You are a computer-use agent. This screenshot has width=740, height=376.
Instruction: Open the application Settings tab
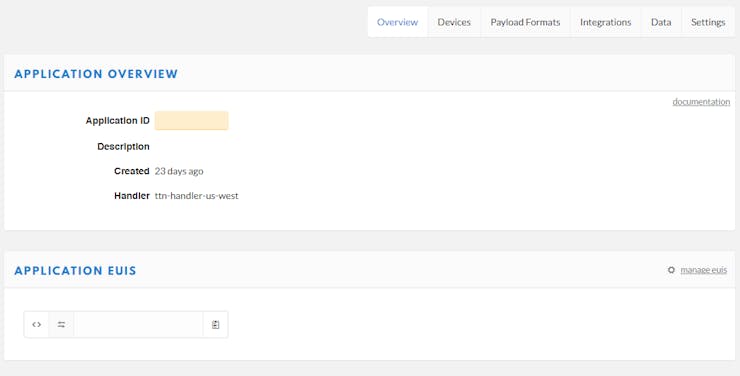pyautogui.click(x=708, y=22)
